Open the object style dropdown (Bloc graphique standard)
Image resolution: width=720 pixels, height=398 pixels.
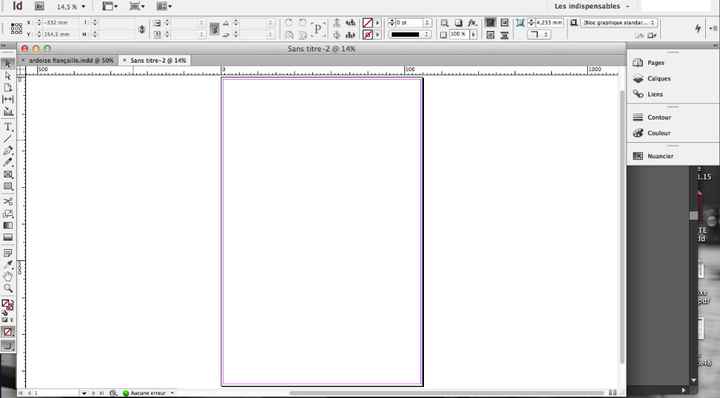pyautogui.click(x=619, y=22)
